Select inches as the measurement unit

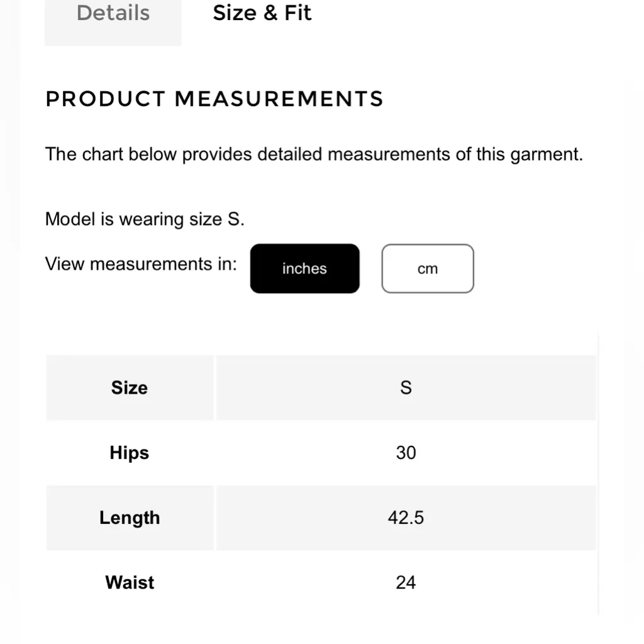[x=304, y=269]
